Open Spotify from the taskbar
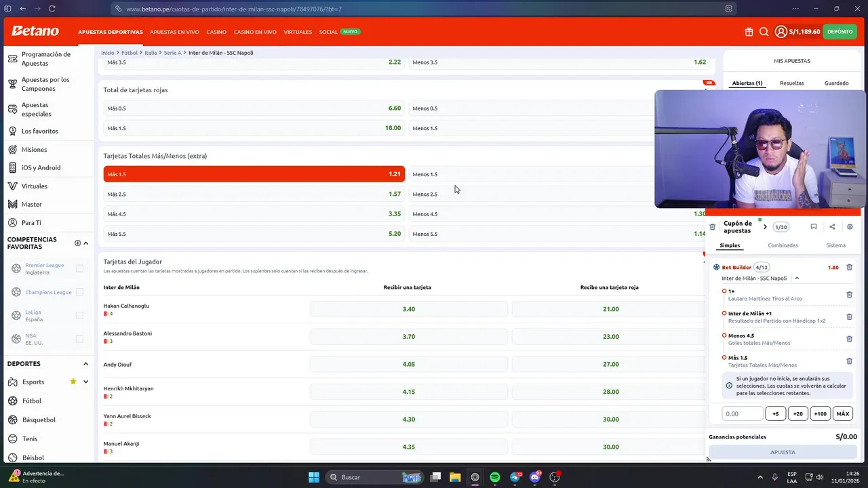This screenshot has height=488, width=868. click(x=495, y=477)
